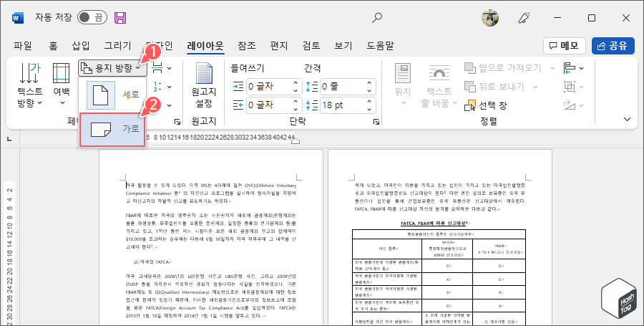Open the 텍스트 방향 text direction menu
The height and width of the screenshot is (326, 644).
[29, 85]
